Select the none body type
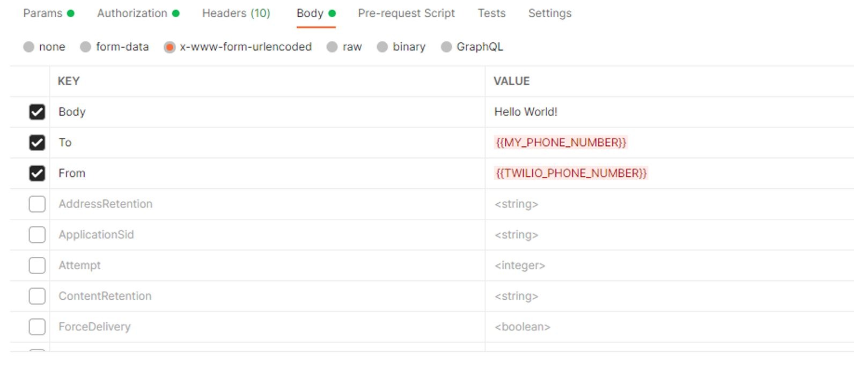The width and height of the screenshot is (868, 370). [29, 47]
